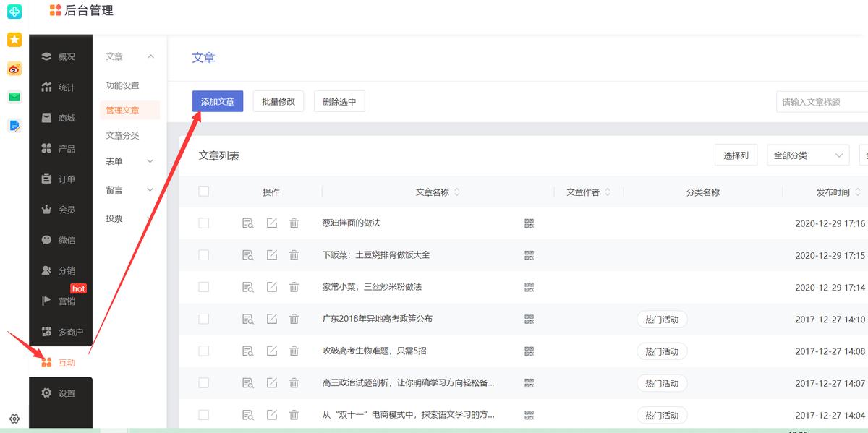Select the checkbox for 攻破高考生物难题 article
The height and width of the screenshot is (433, 868).
[203, 351]
